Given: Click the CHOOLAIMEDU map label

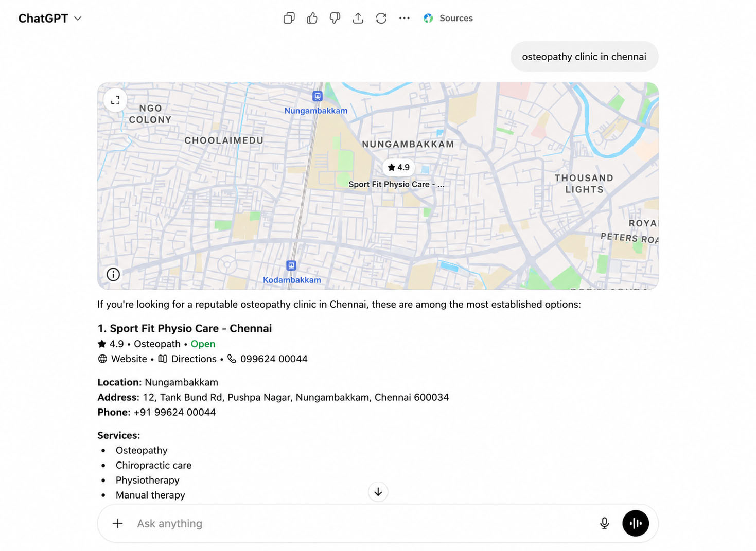Looking at the screenshot, I should 224,140.
